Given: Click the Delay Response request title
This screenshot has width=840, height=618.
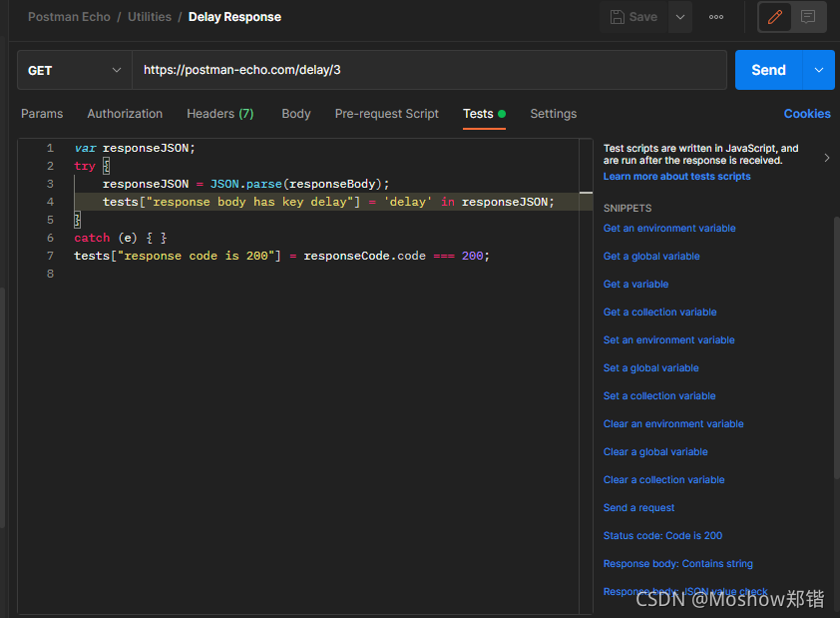Looking at the screenshot, I should [234, 17].
